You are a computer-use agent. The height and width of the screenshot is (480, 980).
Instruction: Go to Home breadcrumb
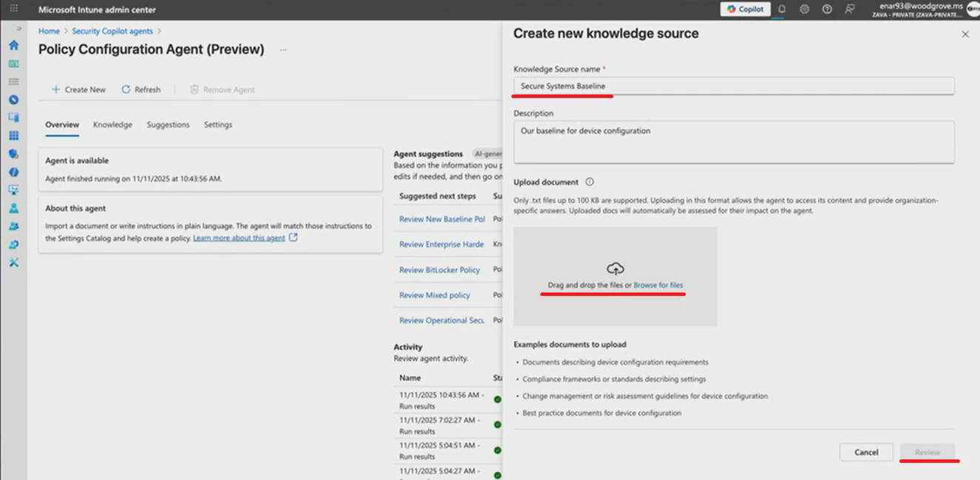click(49, 31)
